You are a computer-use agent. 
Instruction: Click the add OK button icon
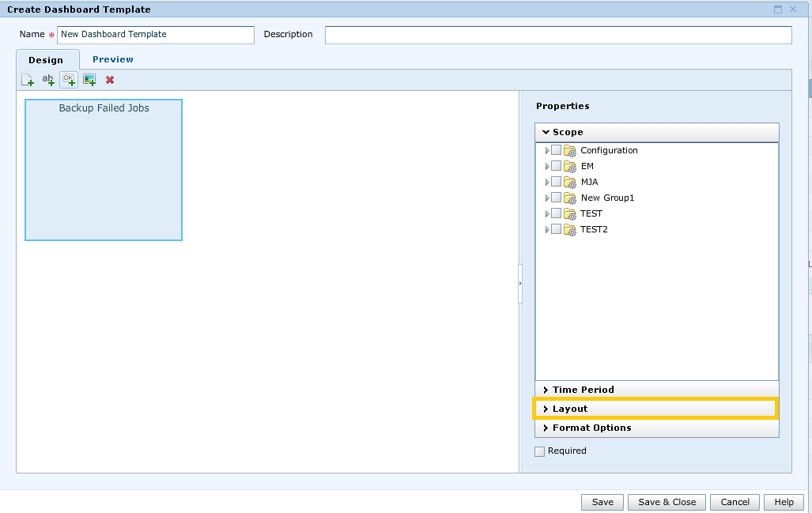click(x=68, y=79)
